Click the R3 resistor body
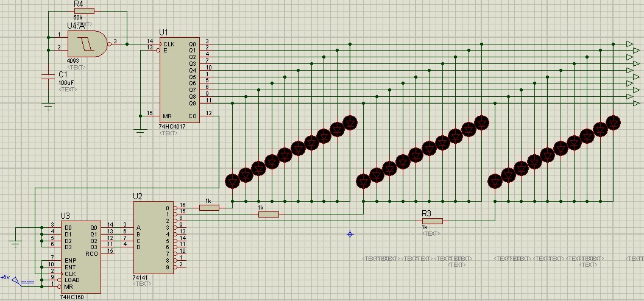The height and width of the screenshot is (301, 644). pyautogui.click(x=432, y=221)
